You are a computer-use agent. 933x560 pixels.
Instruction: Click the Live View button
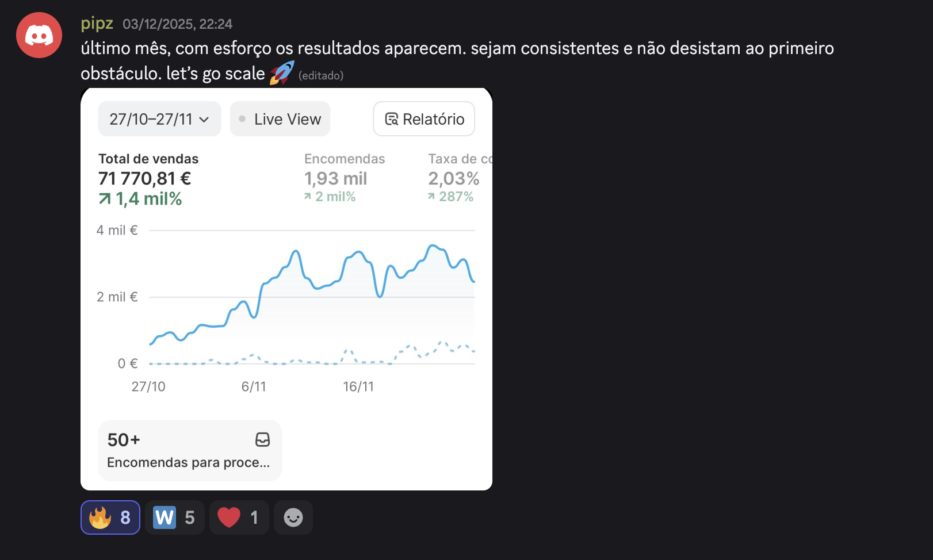[280, 119]
